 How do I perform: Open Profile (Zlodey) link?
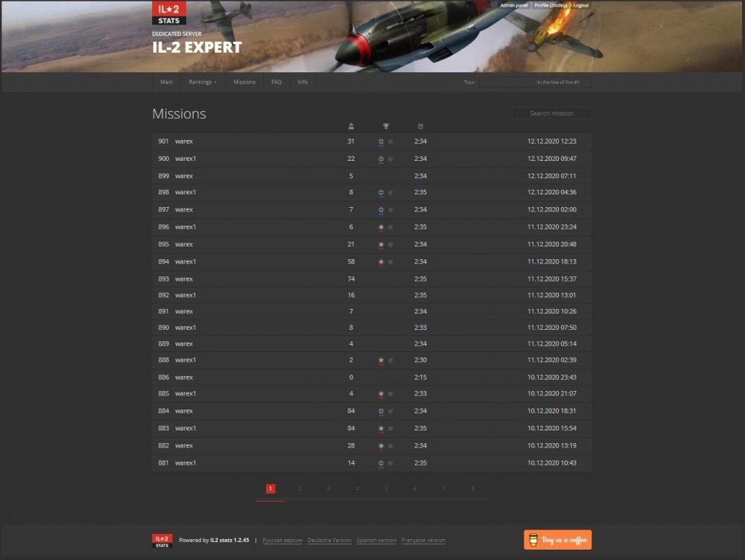(x=551, y=5)
